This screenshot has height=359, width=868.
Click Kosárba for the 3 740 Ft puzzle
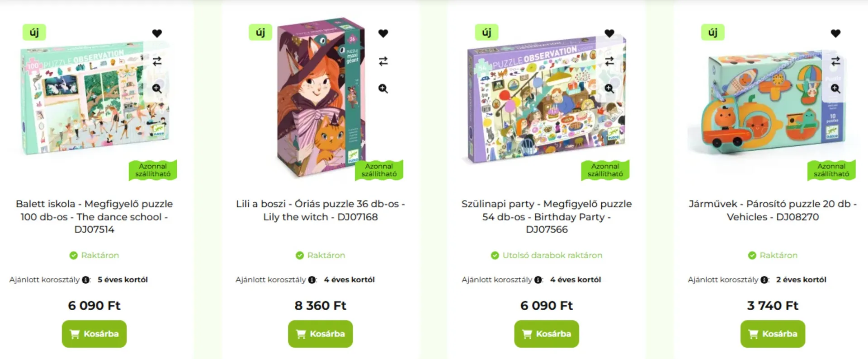coord(773,334)
